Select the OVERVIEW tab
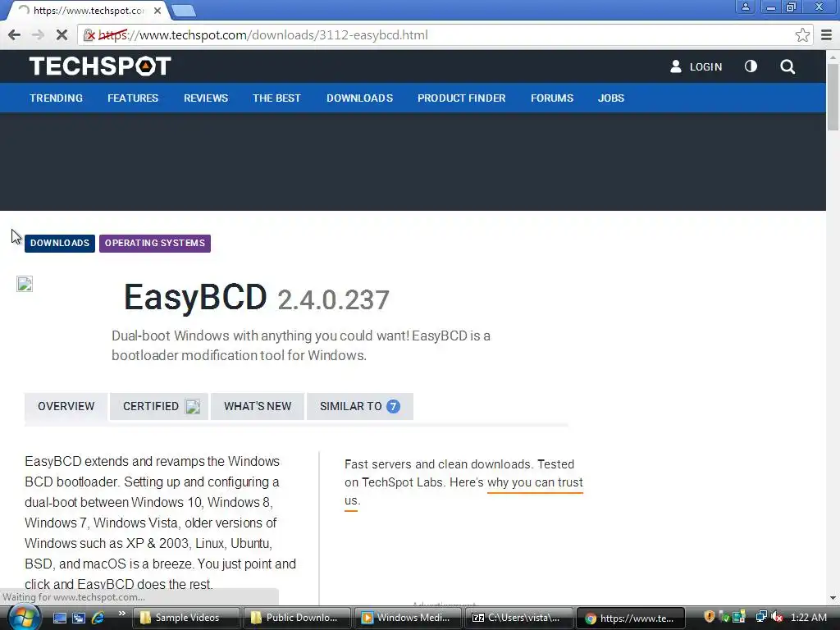The height and width of the screenshot is (630, 840). pyautogui.click(x=66, y=407)
